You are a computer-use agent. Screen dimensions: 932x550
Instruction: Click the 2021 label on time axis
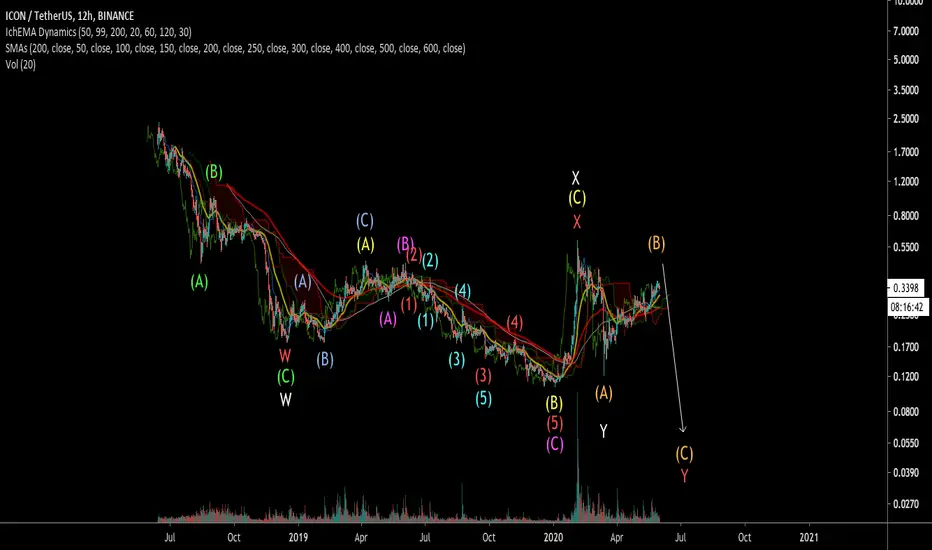(x=808, y=538)
